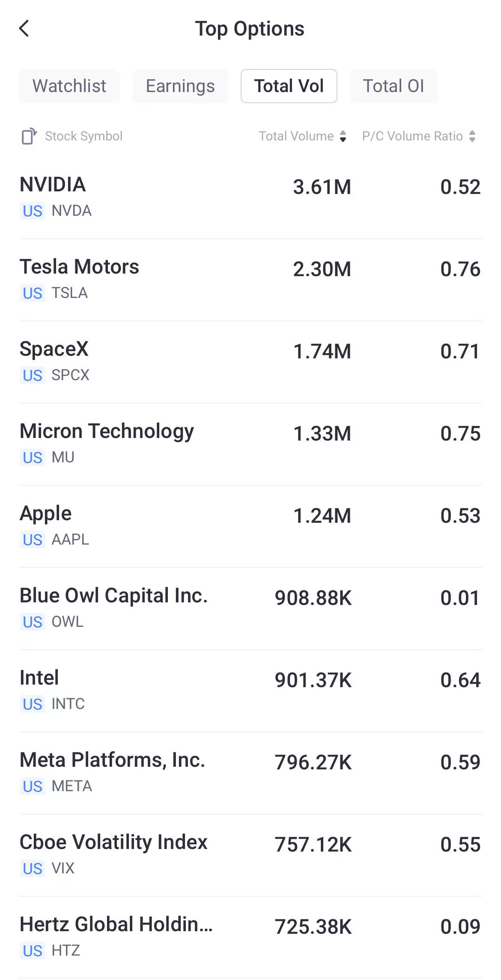This screenshot has height=980, width=501.
Task: Select the SpaceX SPCX row
Action: pos(250,362)
